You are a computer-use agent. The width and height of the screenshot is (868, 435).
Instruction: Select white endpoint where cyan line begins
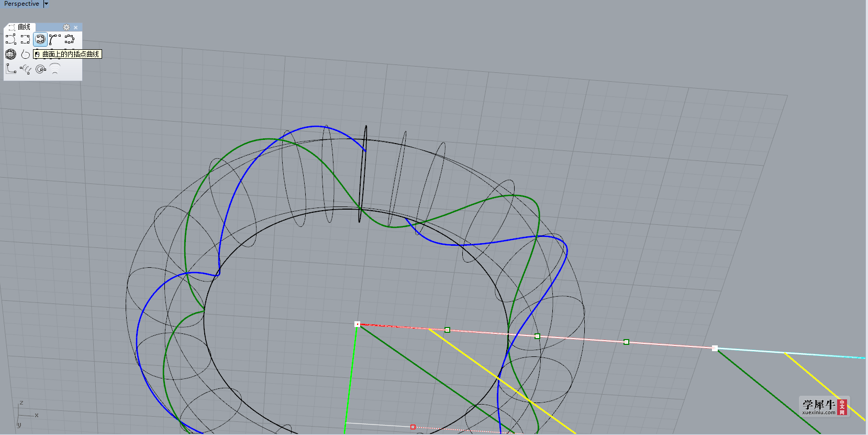(x=715, y=348)
